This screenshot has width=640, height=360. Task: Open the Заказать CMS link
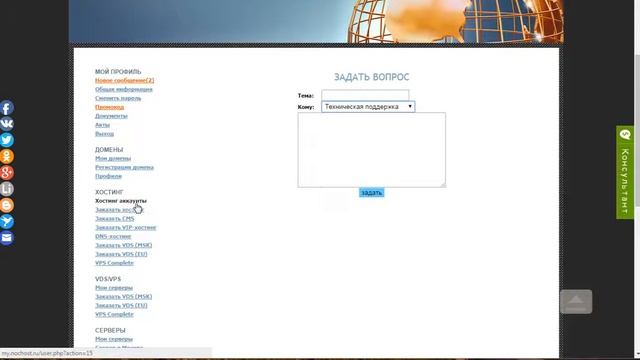[114, 219]
